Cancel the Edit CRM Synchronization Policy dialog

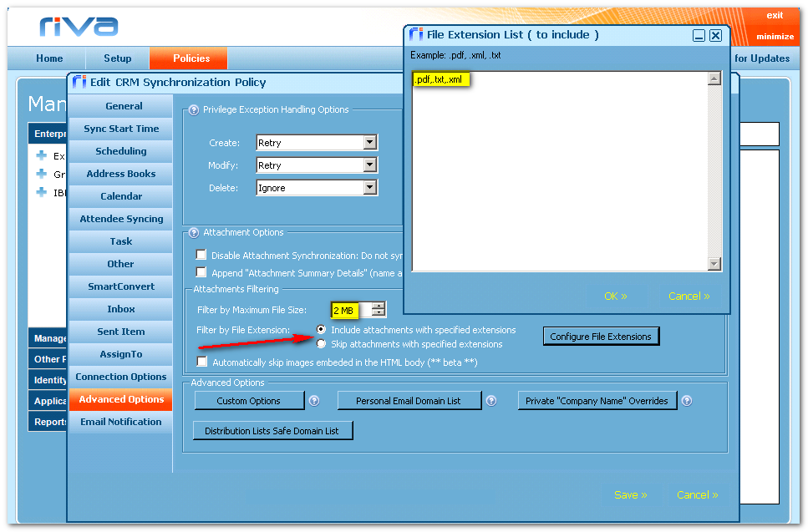pos(697,495)
